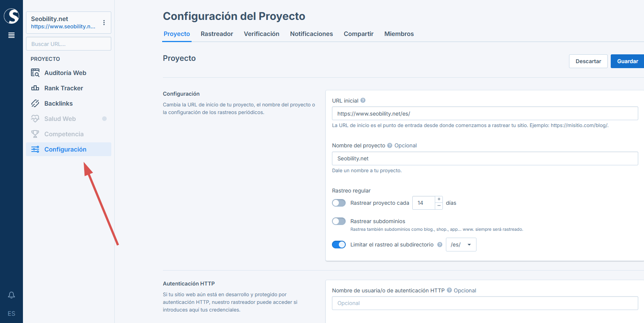The image size is (644, 323).
Task: Click the Descartar button
Action: (x=588, y=61)
